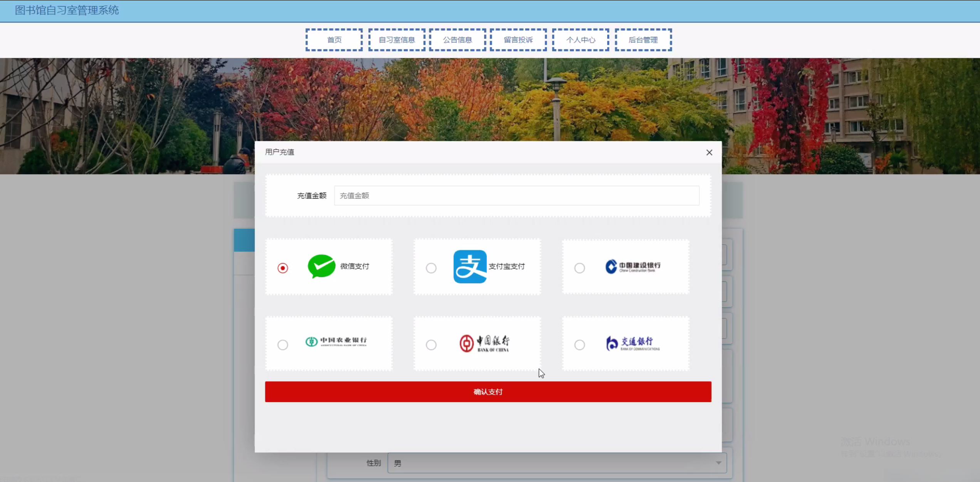Open the 个人中心 menu item
Image resolution: width=980 pixels, height=482 pixels.
(580, 40)
